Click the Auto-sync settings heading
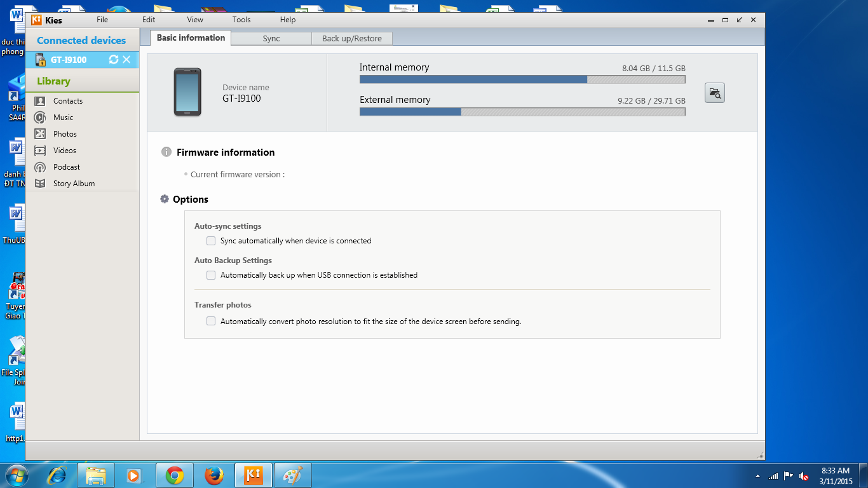 [x=227, y=226]
